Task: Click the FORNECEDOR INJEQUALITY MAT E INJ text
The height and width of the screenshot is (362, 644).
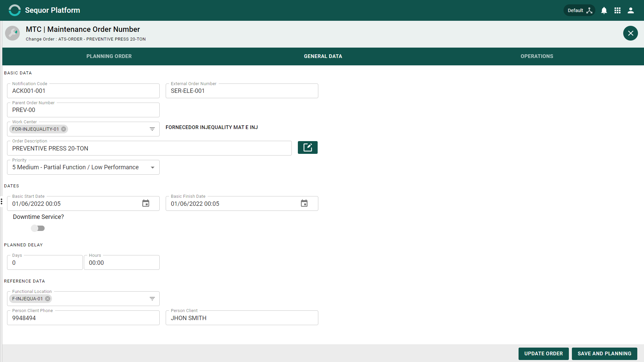Action: point(212,127)
